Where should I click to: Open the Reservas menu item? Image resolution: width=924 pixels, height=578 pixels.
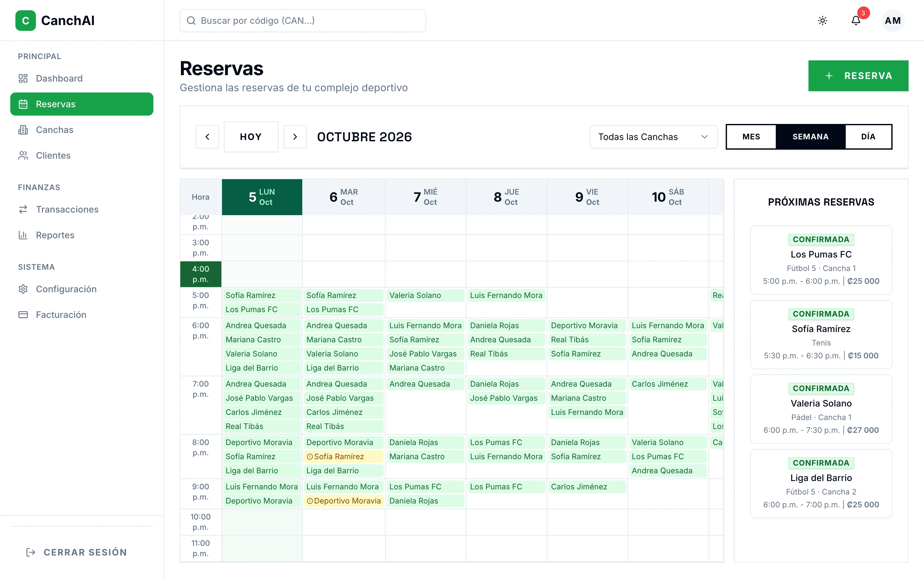click(82, 104)
